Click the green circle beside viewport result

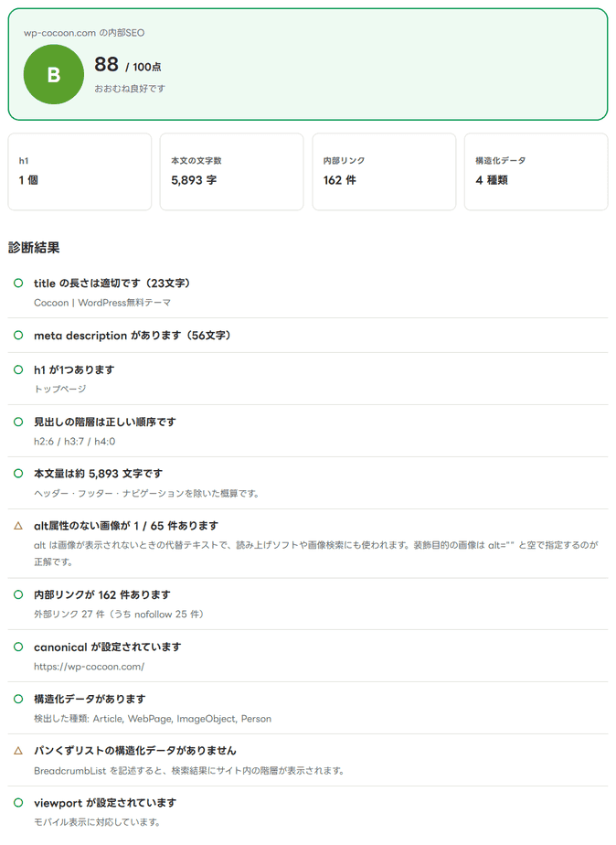(x=18, y=802)
